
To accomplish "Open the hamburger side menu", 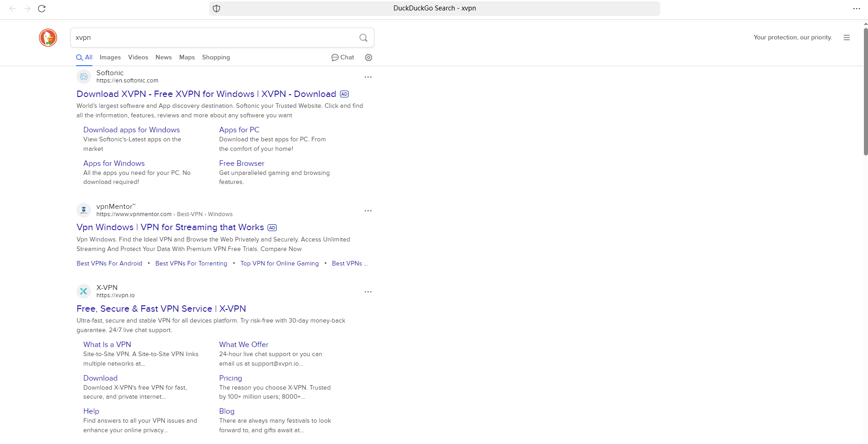I will pos(847,38).
